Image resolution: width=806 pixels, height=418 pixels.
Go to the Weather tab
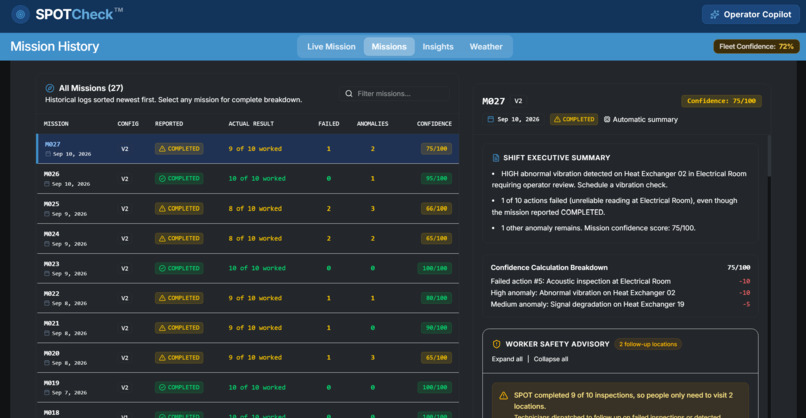coord(486,46)
